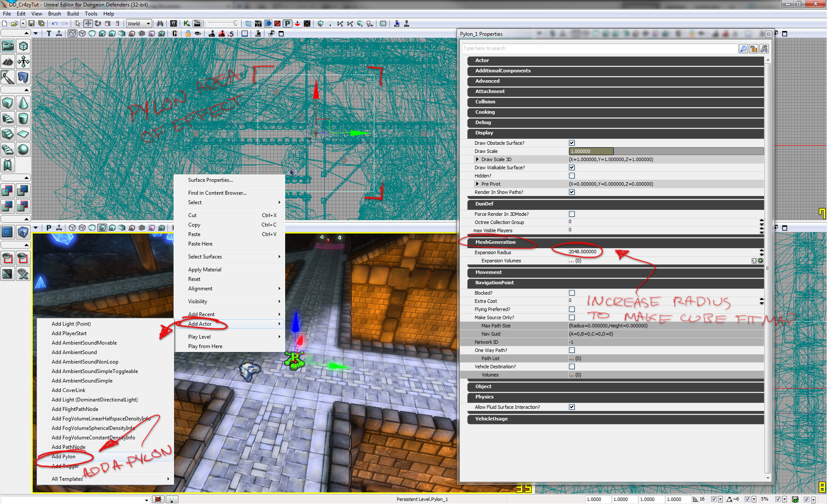Toggle game view with the G icon
Screen dimensions: 827x504
[x=174, y=34]
